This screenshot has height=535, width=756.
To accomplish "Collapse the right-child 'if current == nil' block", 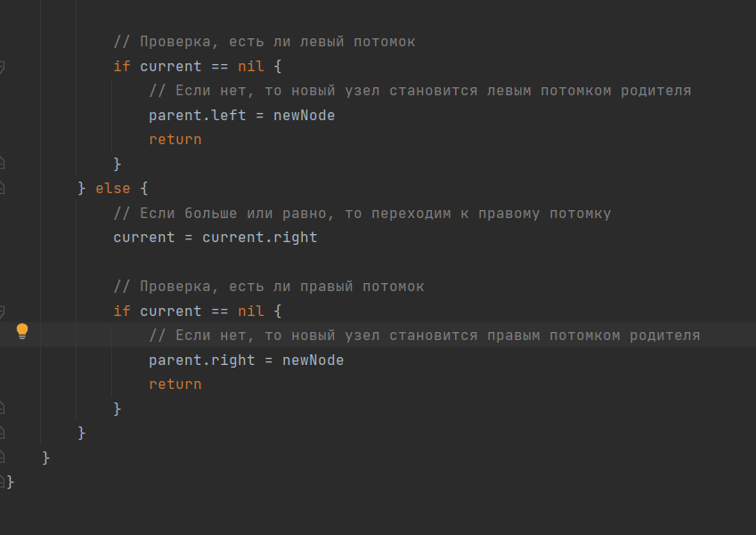I will [x=2, y=312].
